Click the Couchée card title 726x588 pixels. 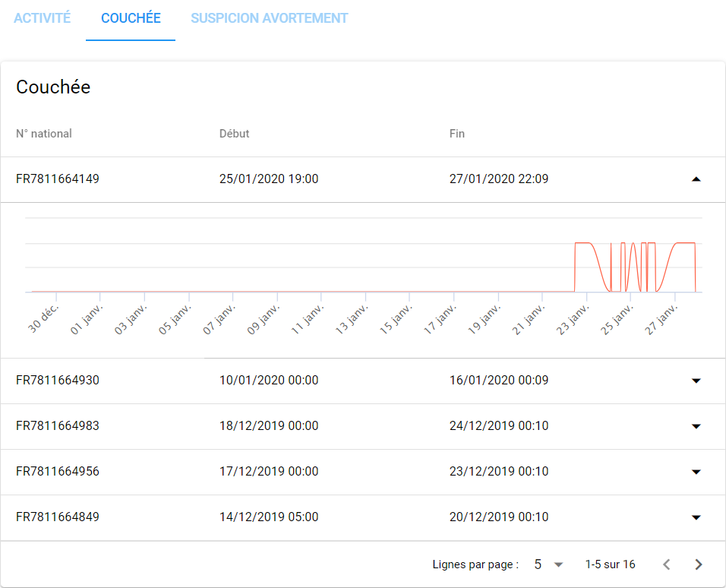tap(53, 87)
